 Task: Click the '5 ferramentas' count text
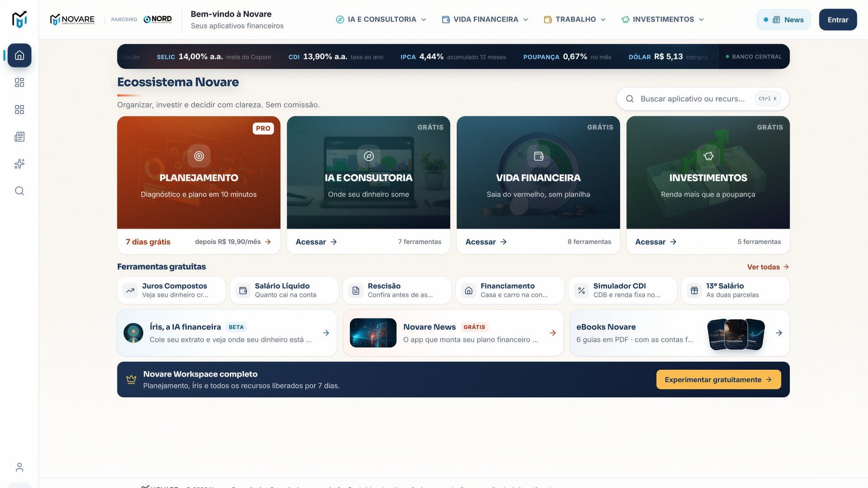pos(759,242)
